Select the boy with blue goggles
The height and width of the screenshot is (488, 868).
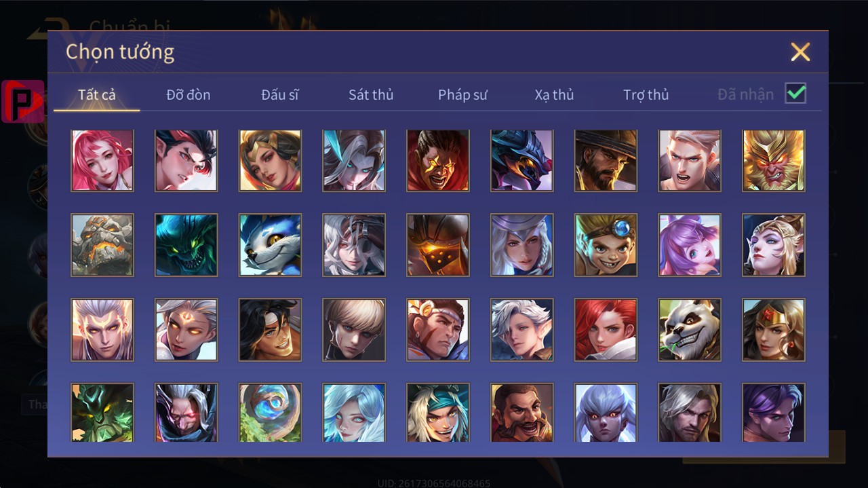click(x=606, y=245)
